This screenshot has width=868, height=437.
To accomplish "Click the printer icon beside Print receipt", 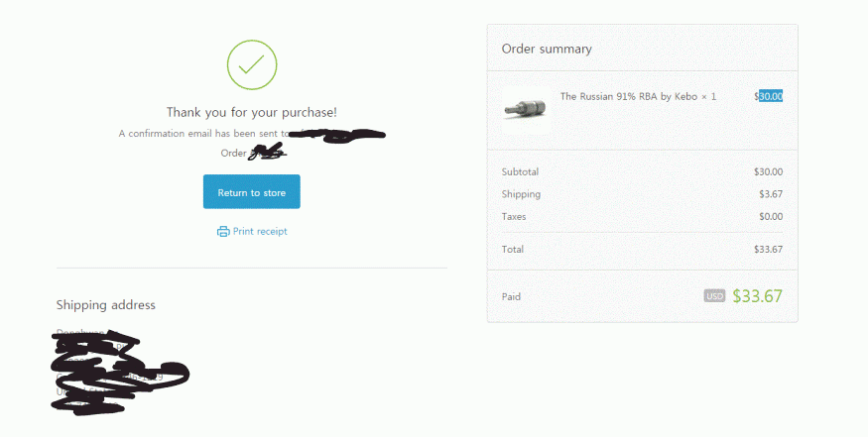I will pyautogui.click(x=223, y=231).
